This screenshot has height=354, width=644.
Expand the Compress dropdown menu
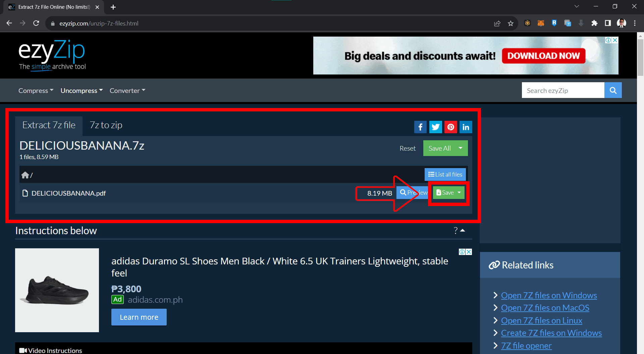tap(36, 91)
